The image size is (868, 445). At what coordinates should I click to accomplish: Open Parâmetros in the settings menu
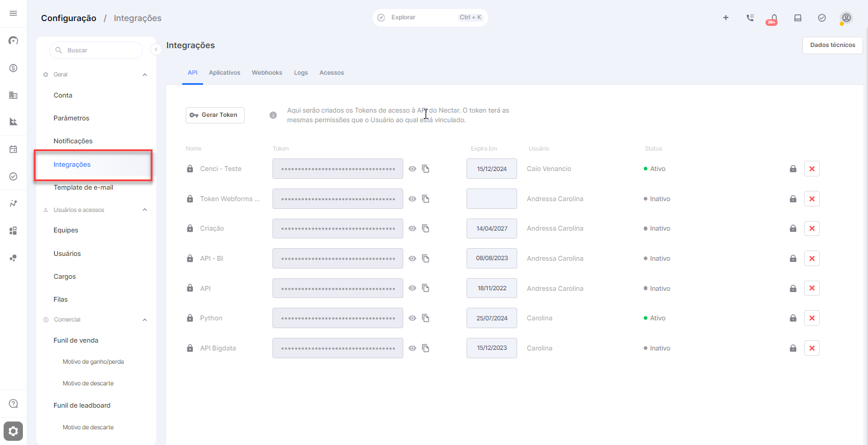click(x=71, y=118)
